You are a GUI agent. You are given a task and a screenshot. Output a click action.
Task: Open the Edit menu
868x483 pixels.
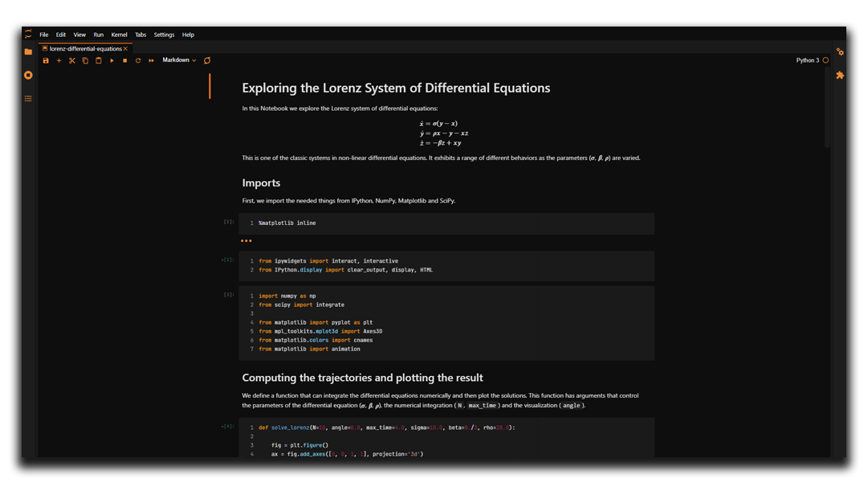(61, 35)
